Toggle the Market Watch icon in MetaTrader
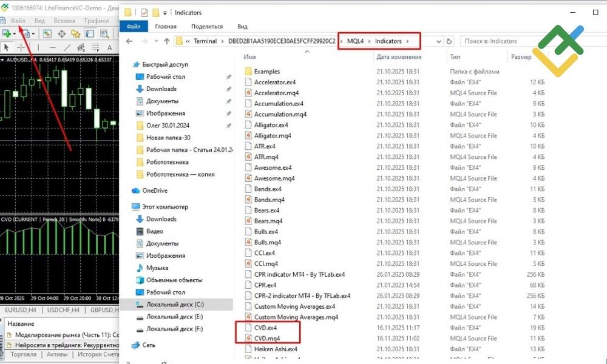This screenshot has height=364, width=607. 47,33
